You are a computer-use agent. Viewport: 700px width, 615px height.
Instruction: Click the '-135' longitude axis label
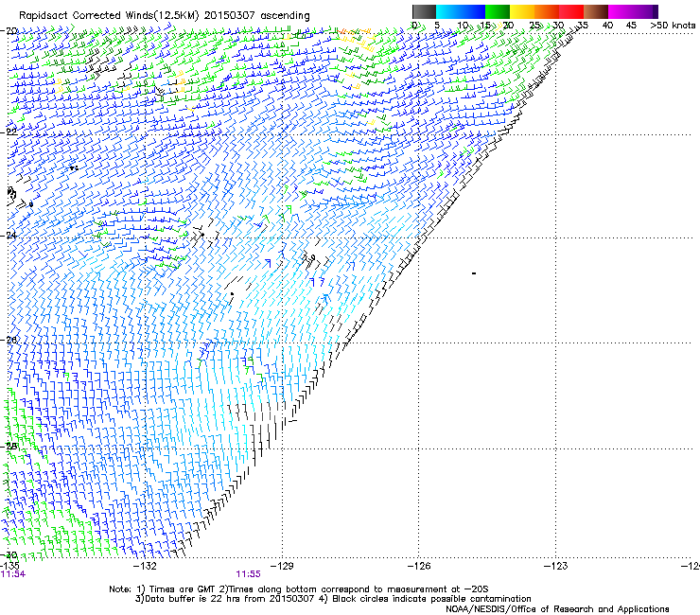9,567
